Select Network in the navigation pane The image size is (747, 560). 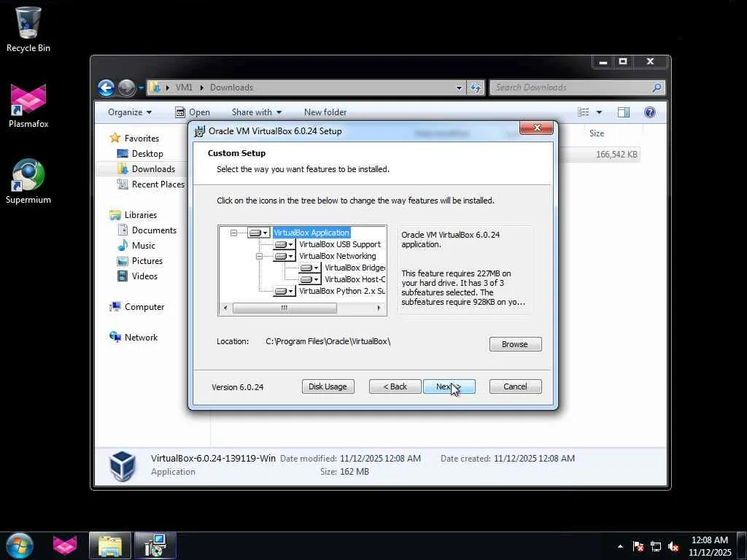click(x=141, y=338)
